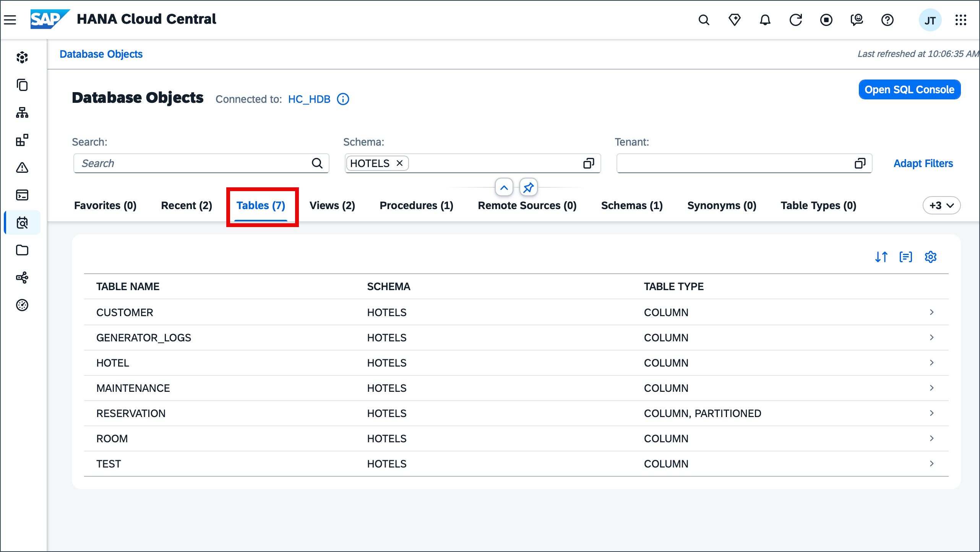Focus the Schema filter input field
The height and width of the screenshot is (552, 980).
[x=473, y=163]
